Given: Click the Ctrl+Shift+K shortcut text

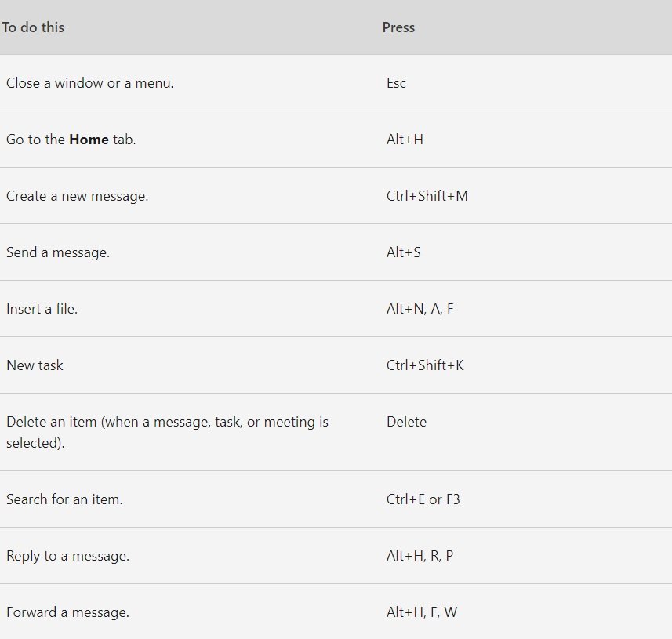Looking at the screenshot, I should coord(425,365).
